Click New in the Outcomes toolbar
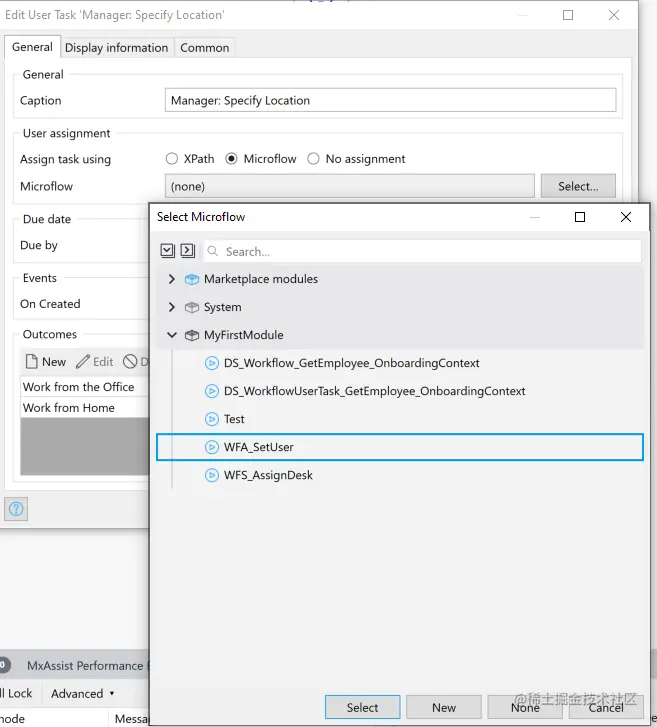Image resolution: width=657 pixels, height=727 pixels. click(46, 362)
